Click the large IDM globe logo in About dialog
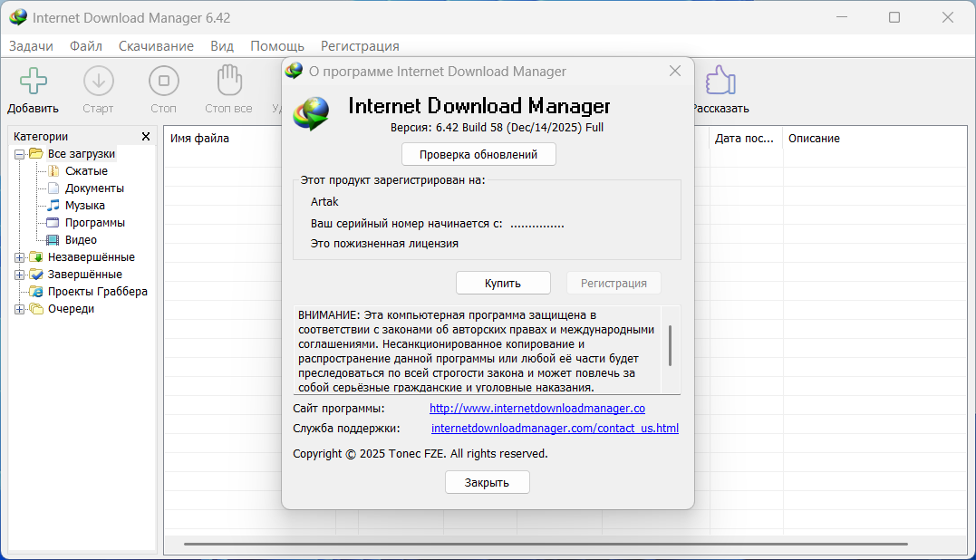 tap(312, 113)
